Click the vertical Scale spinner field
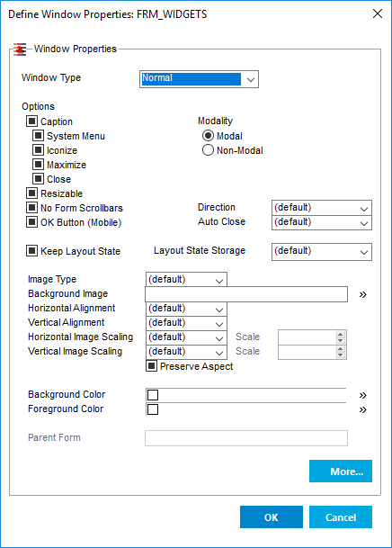 click(312, 352)
